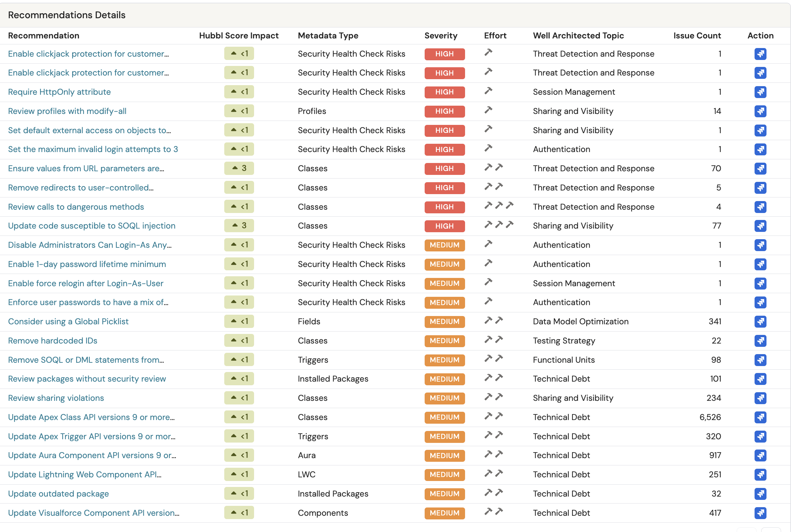Sort by Severity column header
The height and width of the screenshot is (532, 791).
441,36
